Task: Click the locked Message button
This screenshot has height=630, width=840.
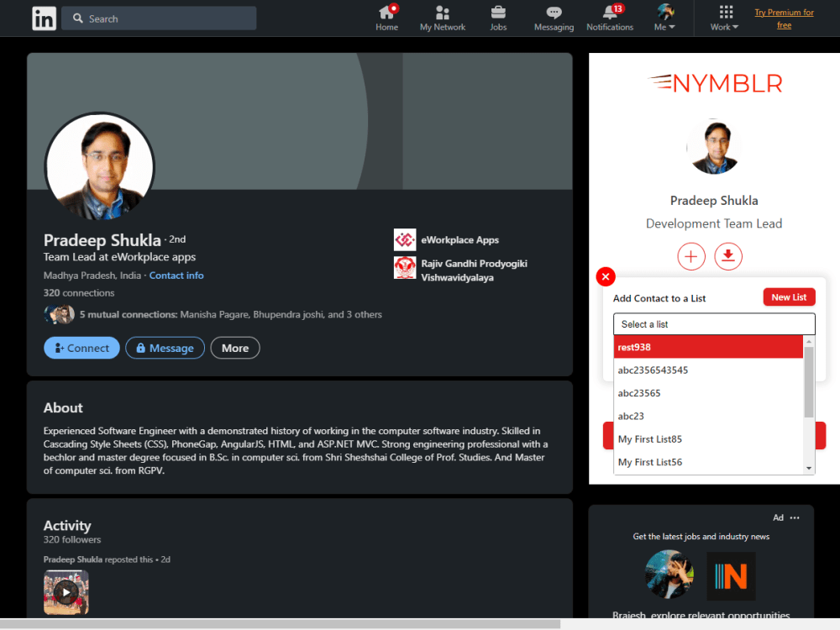Action: pyautogui.click(x=165, y=349)
